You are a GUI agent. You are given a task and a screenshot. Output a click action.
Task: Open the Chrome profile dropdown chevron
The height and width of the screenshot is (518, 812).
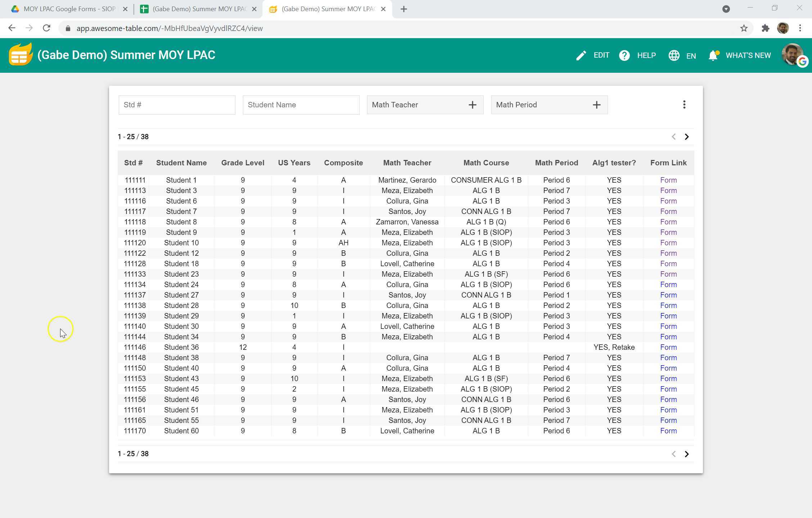click(x=726, y=9)
